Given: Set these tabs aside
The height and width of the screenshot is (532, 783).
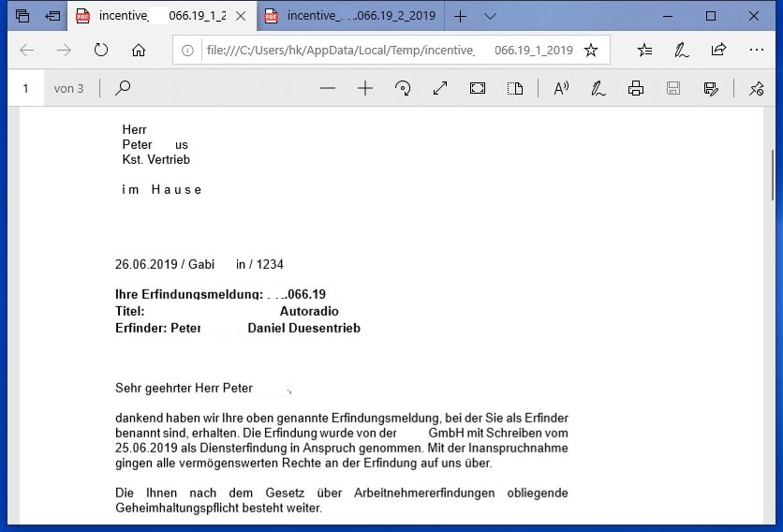Looking at the screenshot, I should pos(53,16).
